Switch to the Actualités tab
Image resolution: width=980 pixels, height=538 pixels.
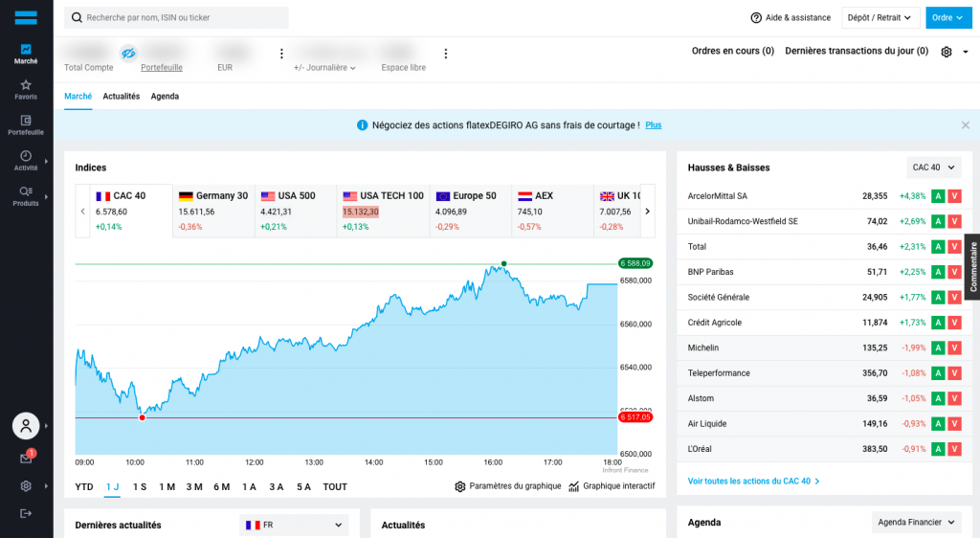point(122,97)
